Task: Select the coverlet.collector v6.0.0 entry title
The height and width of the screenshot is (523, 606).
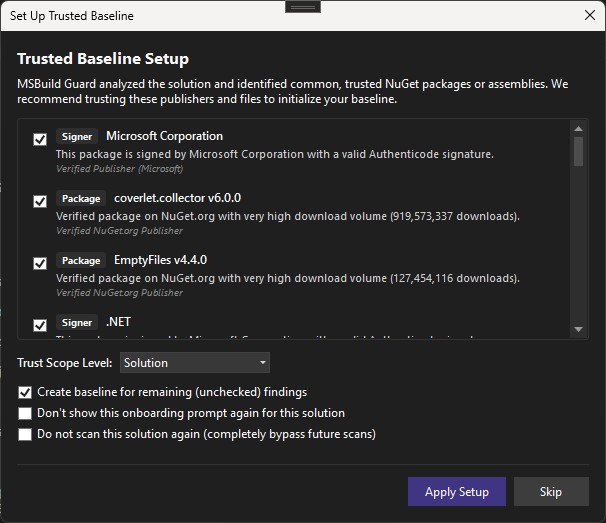Action: tap(177, 198)
